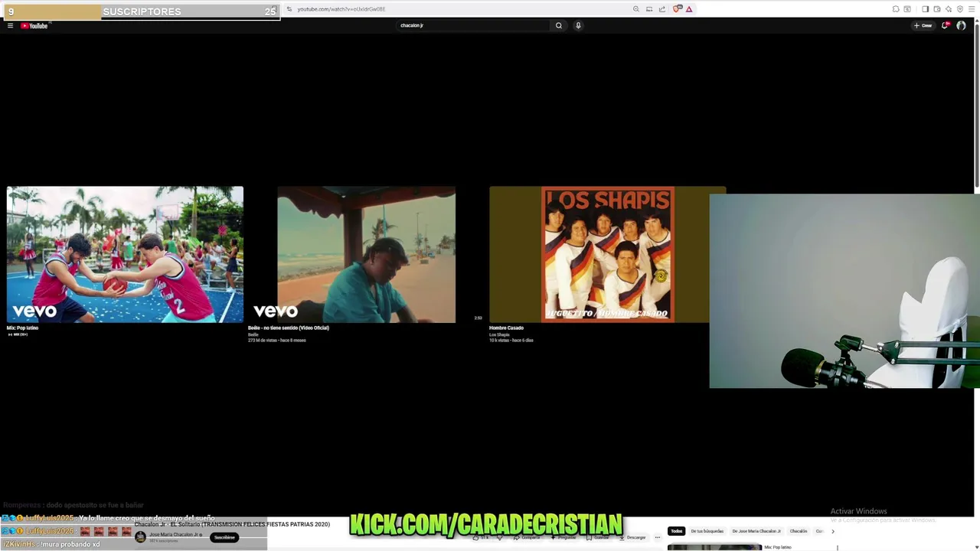Open the Brave VPN shield icon
The width and height of the screenshot is (980, 551).
(959, 9)
